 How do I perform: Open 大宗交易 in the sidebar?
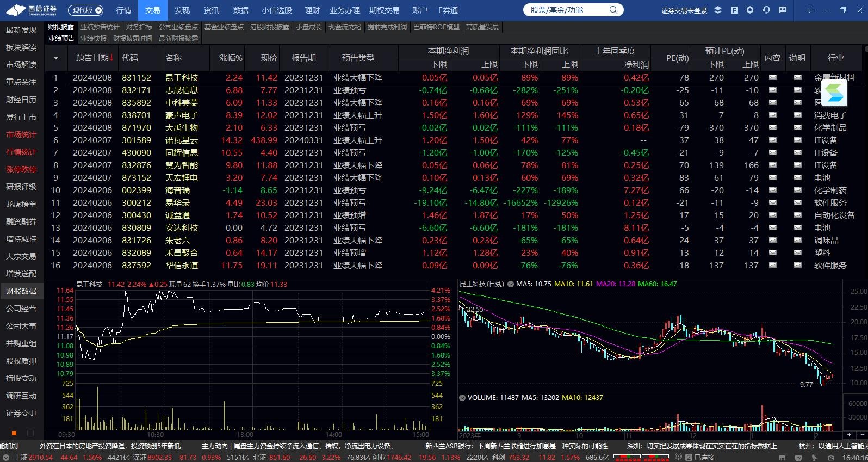click(x=21, y=256)
